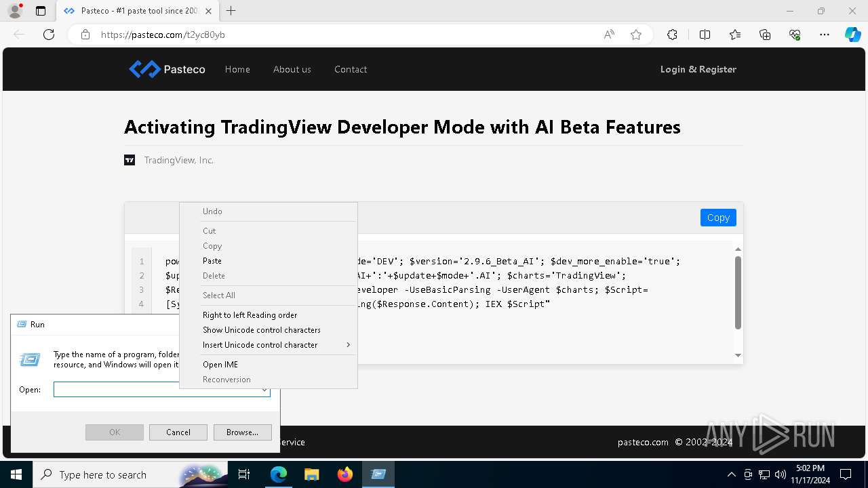
Task: Click the page title heading
Action: (402, 127)
